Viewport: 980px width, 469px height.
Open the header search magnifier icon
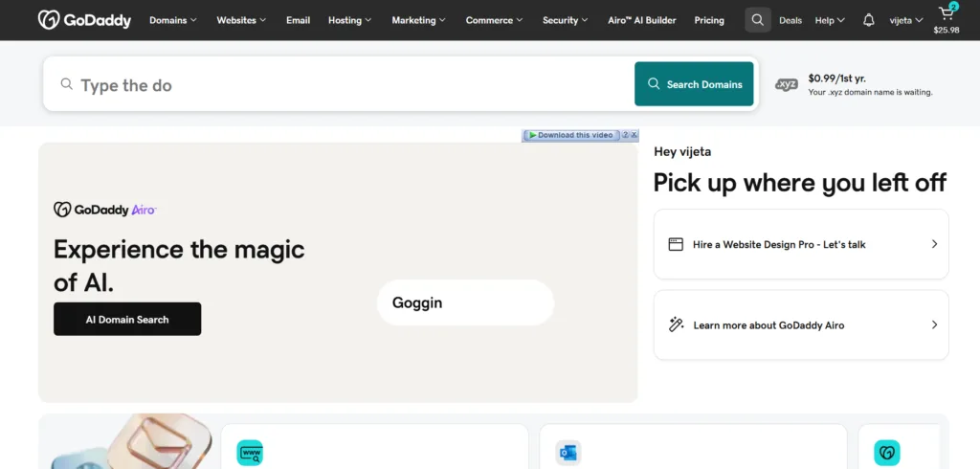[758, 20]
